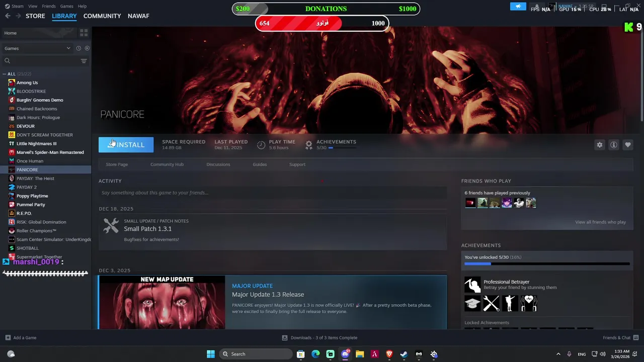Click the first friend avatar in Friends Who Play
Viewport: 644px width, 362px height.
pyautogui.click(x=470, y=203)
